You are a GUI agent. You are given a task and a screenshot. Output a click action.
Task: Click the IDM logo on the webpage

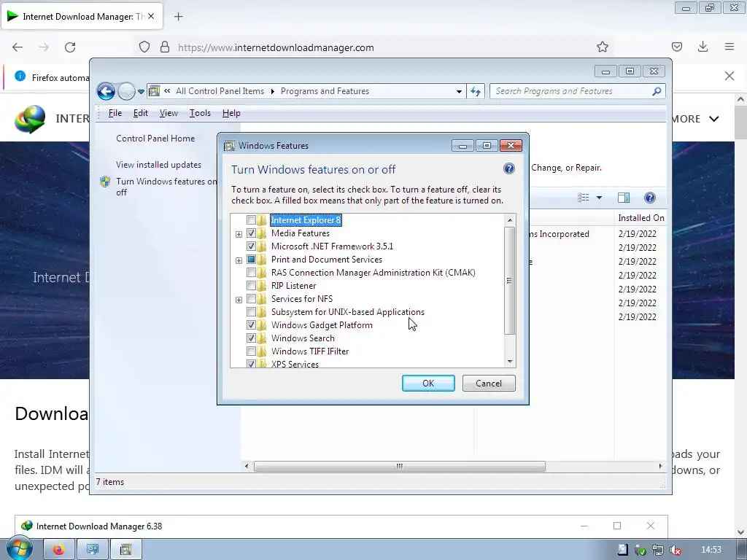[x=29, y=119]
